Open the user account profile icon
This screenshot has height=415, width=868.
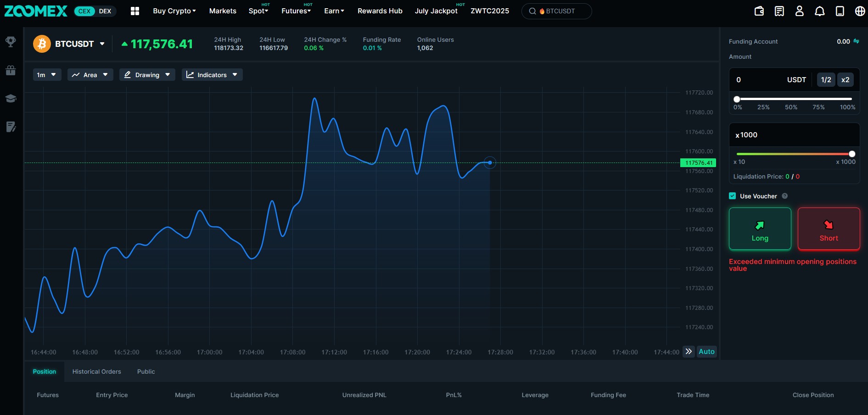click(800, 11)
